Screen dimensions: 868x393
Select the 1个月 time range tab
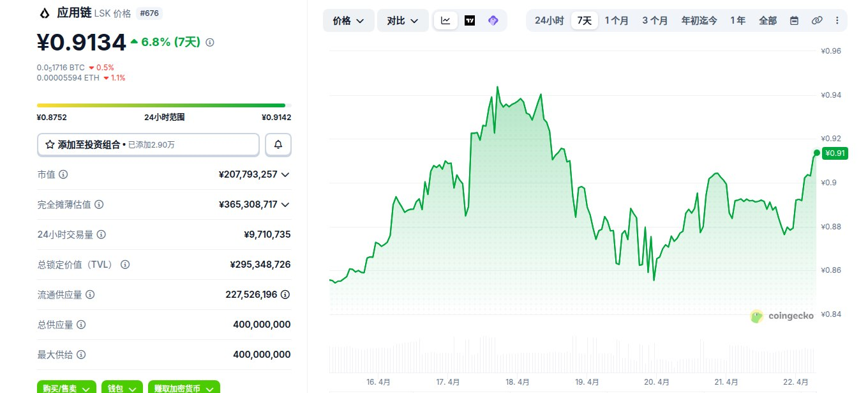coord(617,20)
